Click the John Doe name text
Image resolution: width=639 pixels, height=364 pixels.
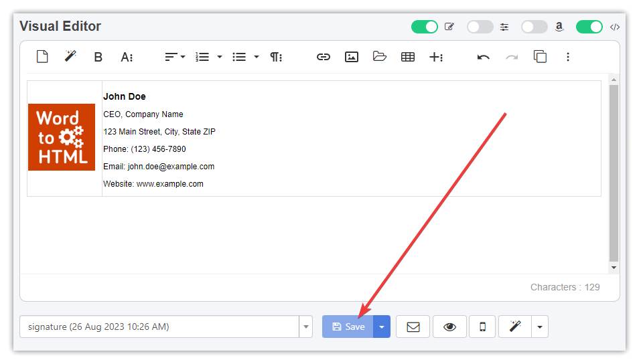(125, 96)
